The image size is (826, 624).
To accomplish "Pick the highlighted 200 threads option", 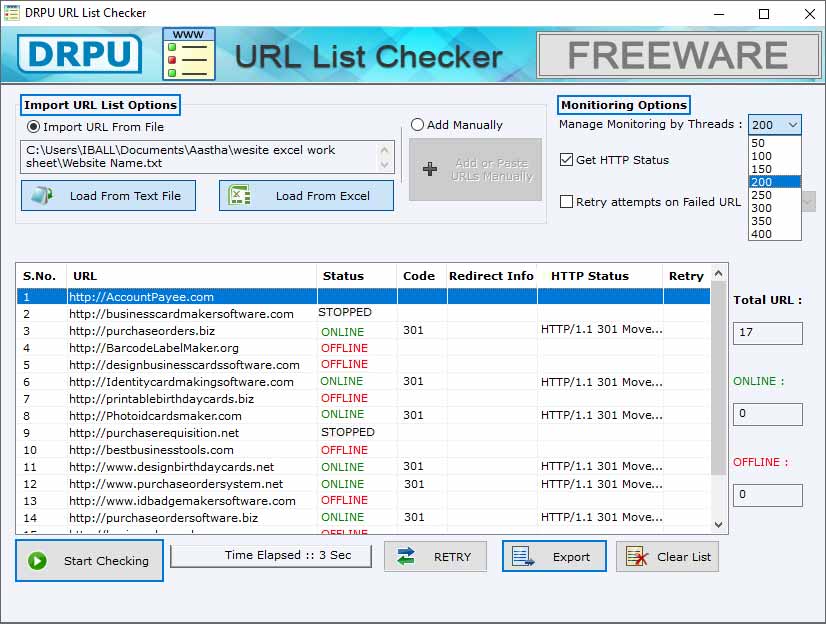I will point(774,182).
